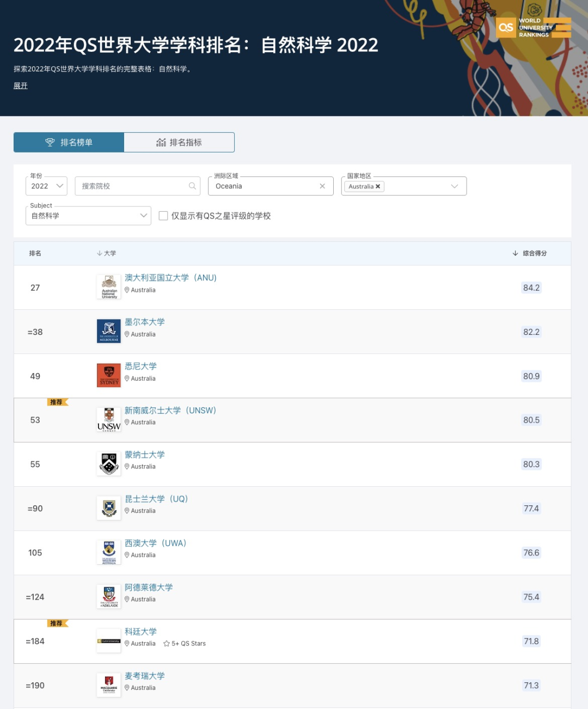Viewport: 588px width, 709px height.
Task: Open the 年份 2022 dropdown
Action: tap(46, 186)
